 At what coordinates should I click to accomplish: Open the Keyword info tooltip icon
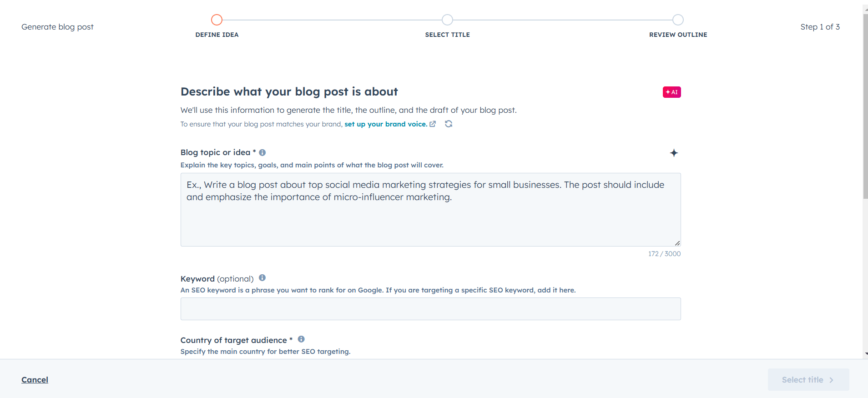(262, 278)
